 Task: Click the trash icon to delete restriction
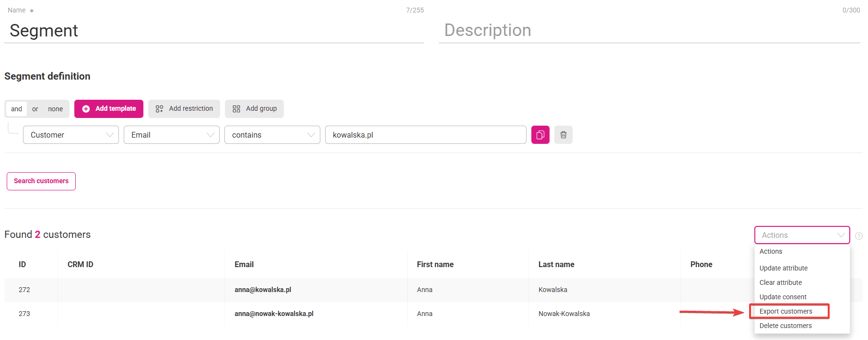pos(563,135)
